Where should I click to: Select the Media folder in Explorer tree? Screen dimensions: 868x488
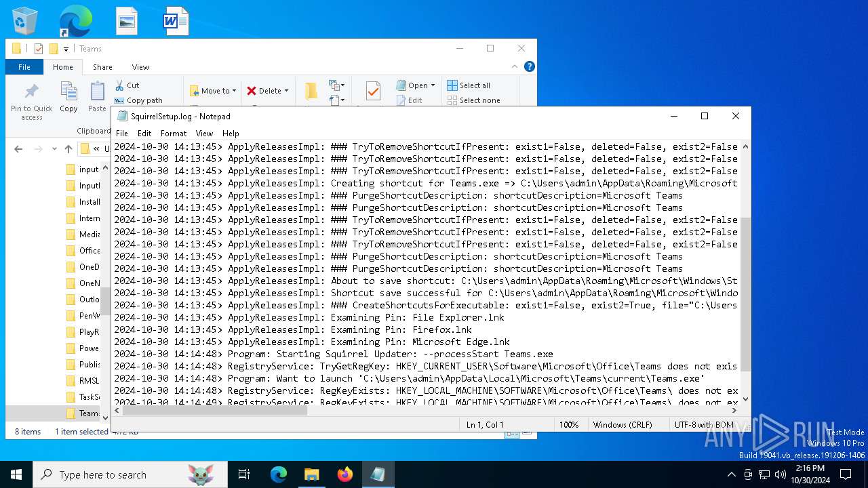tap(83, 235)
